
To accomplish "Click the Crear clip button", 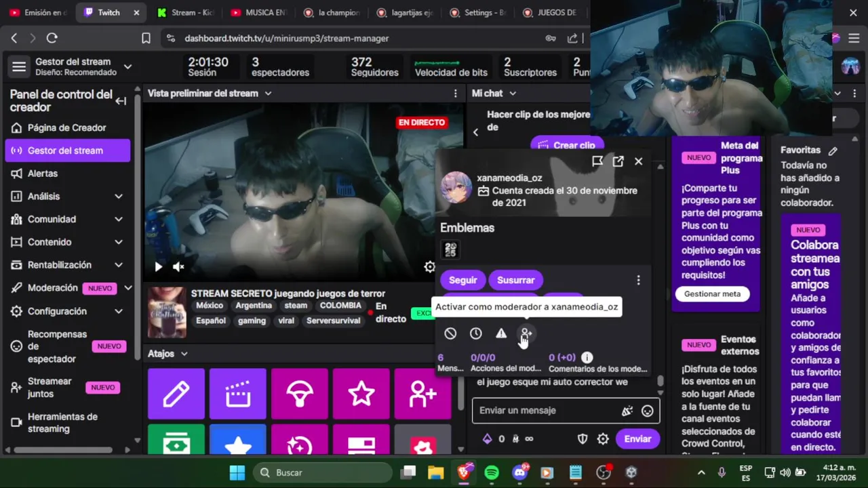I will pyautogui.click(x=567, y=145).
